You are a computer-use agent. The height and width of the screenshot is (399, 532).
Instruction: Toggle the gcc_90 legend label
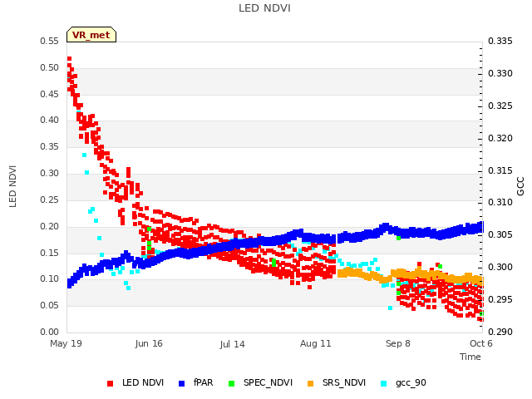[x=411, y=383]
